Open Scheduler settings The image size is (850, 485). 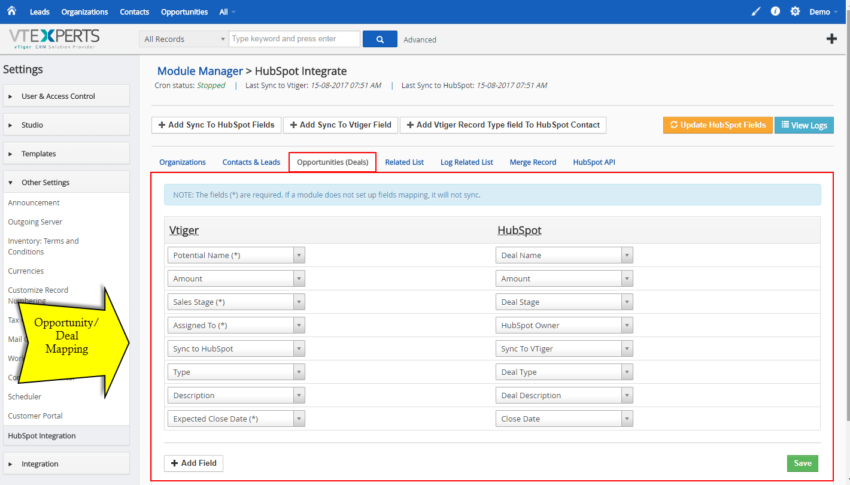24,397
